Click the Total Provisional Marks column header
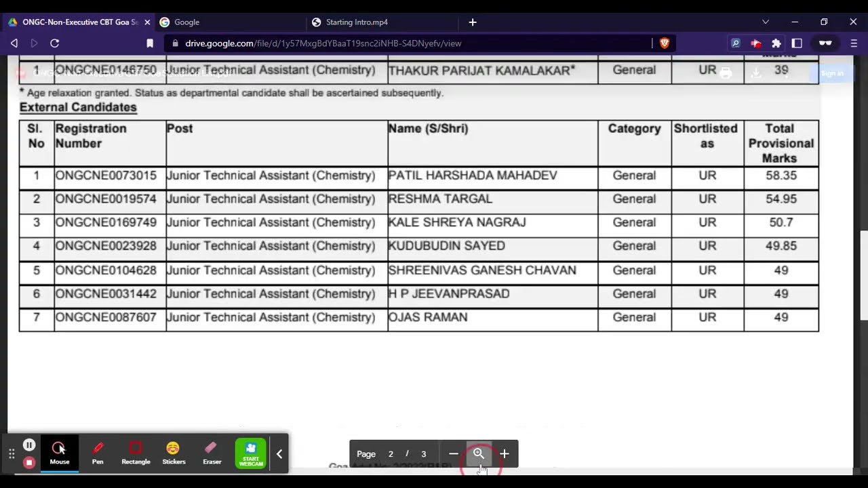The height and width of the screenshot is (488, 868). (x=781, y=143)
